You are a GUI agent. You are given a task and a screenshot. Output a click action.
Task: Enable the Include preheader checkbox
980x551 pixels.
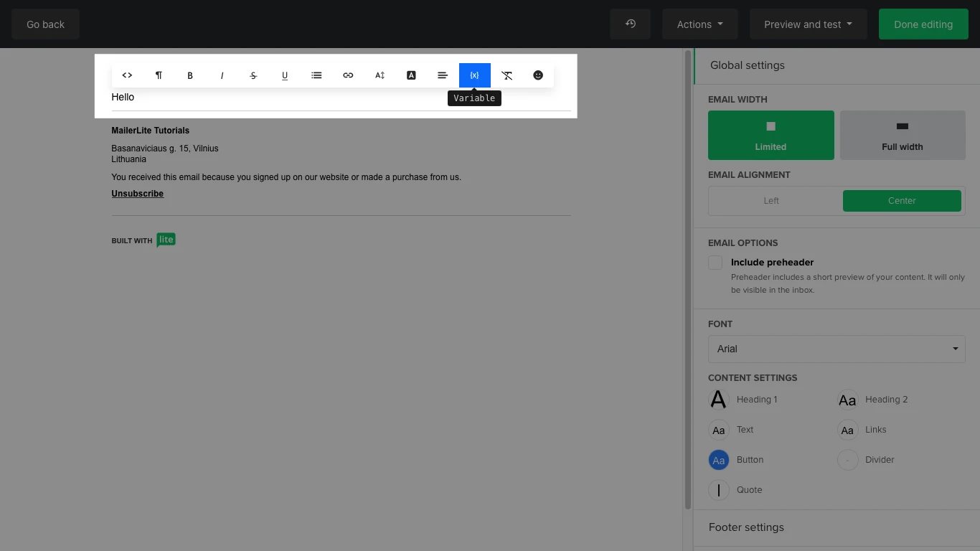pyautogui.click(x=715, y=263)
